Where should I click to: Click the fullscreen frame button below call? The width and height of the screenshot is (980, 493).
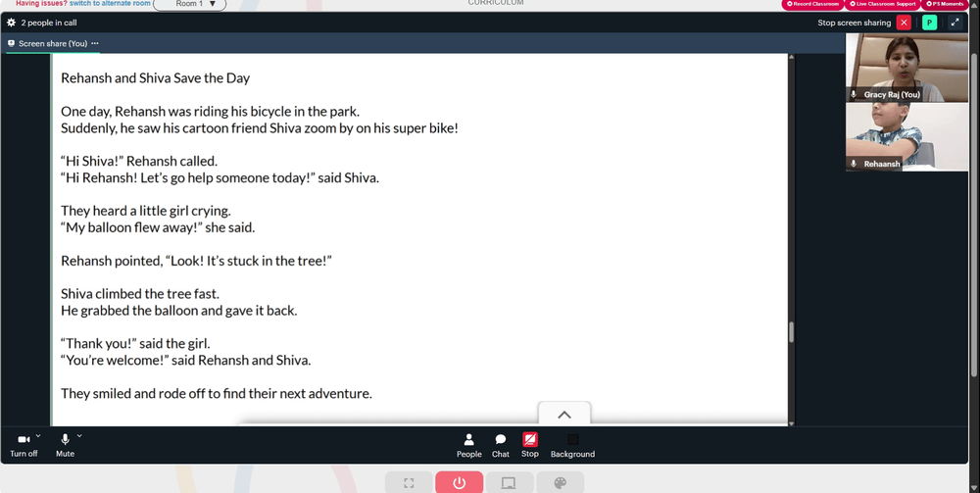click(409, 482)
